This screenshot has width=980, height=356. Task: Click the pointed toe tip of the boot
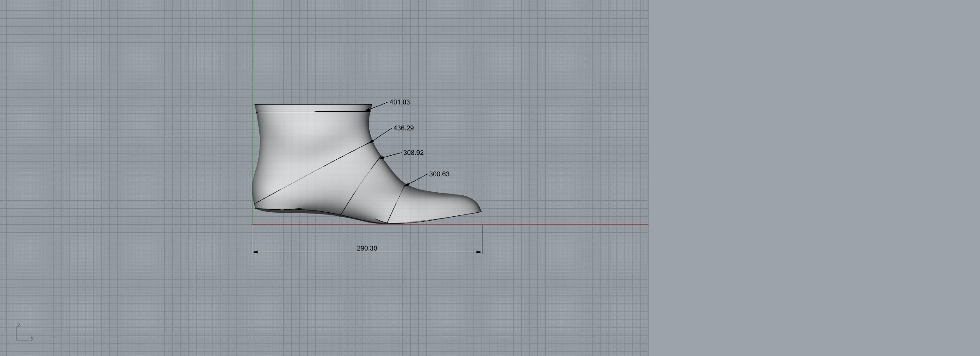pyautogui.click(x=480, y=211)
